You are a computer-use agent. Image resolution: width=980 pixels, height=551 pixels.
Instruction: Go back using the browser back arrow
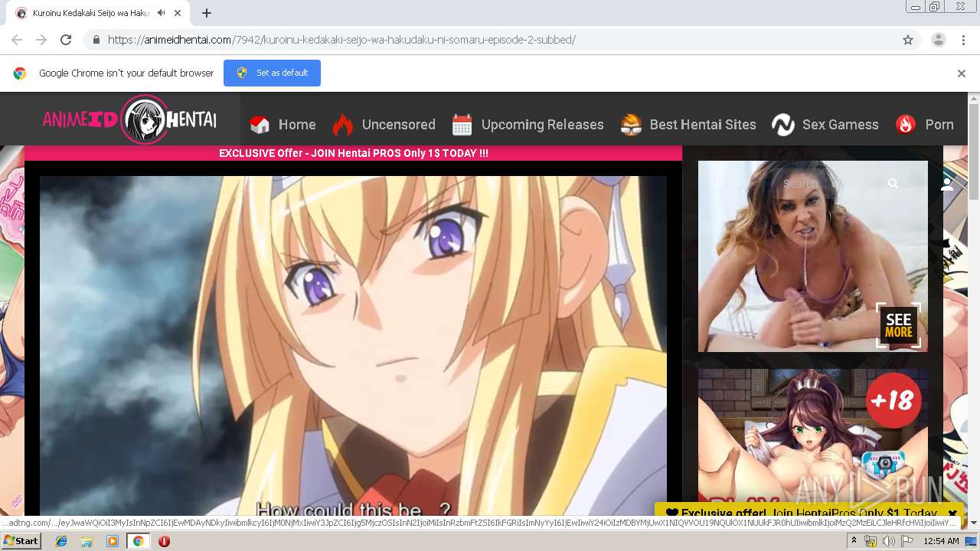coord(17,40)
